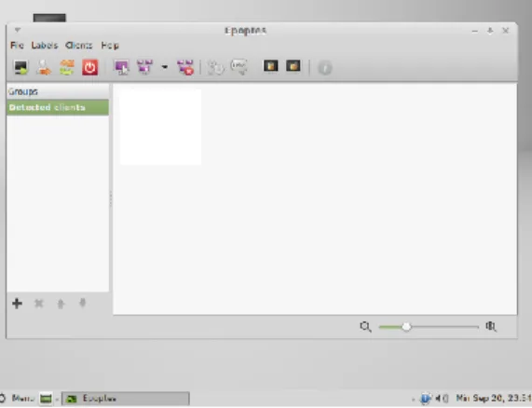Click the Broadcast screen toolbar icon
Viewport: 532px width, 408px height.
(x=144, y=67)
